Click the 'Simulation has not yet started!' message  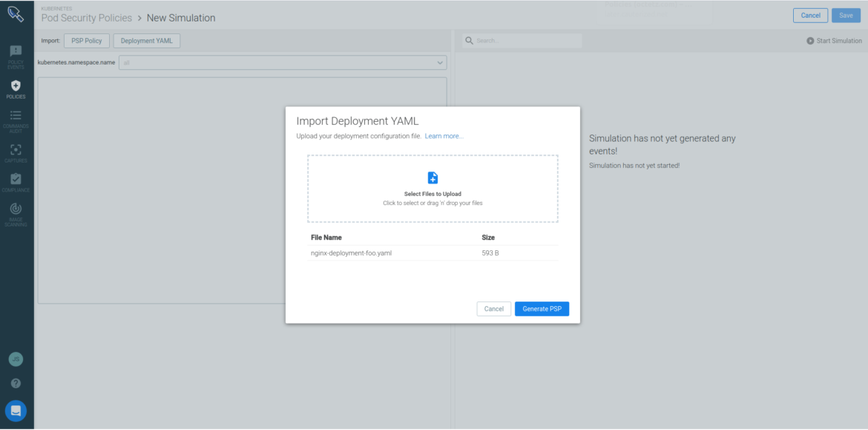click(x=634, y=165)
